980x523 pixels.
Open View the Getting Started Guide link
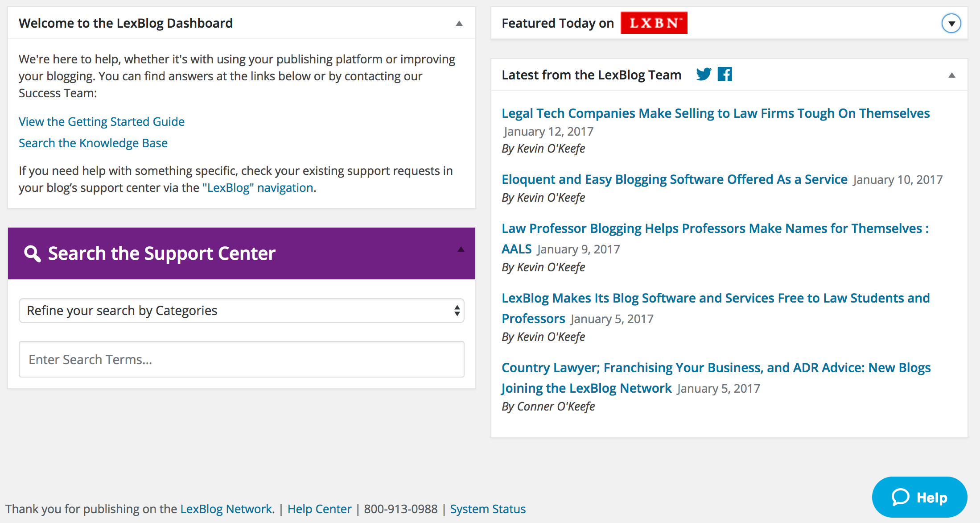click(x=102, y=121)
